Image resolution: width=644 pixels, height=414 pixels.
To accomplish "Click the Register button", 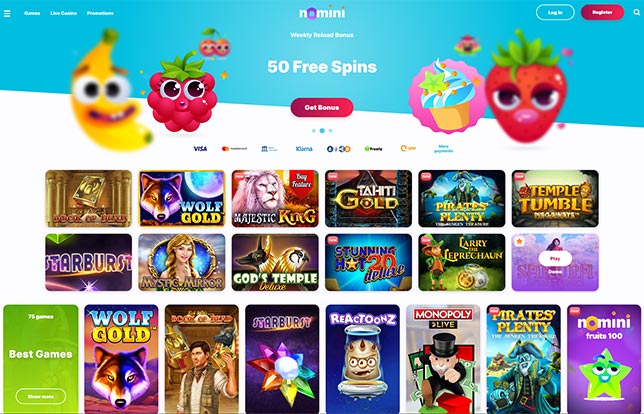I will click(x=602, y=12).
